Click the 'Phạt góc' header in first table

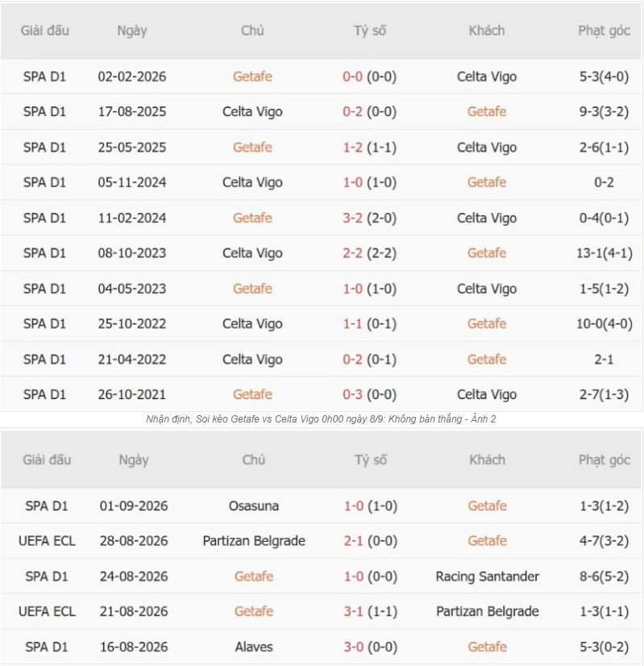pos(604,31)
